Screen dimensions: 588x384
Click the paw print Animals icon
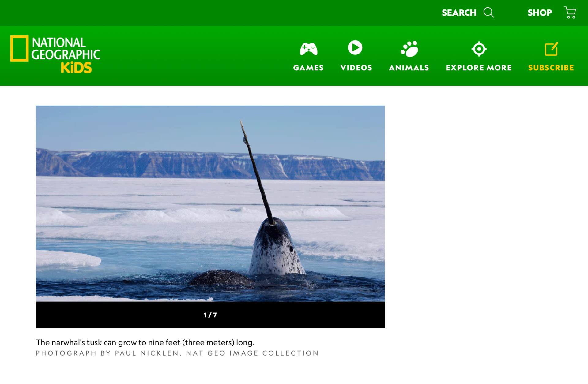coord(409,49)
